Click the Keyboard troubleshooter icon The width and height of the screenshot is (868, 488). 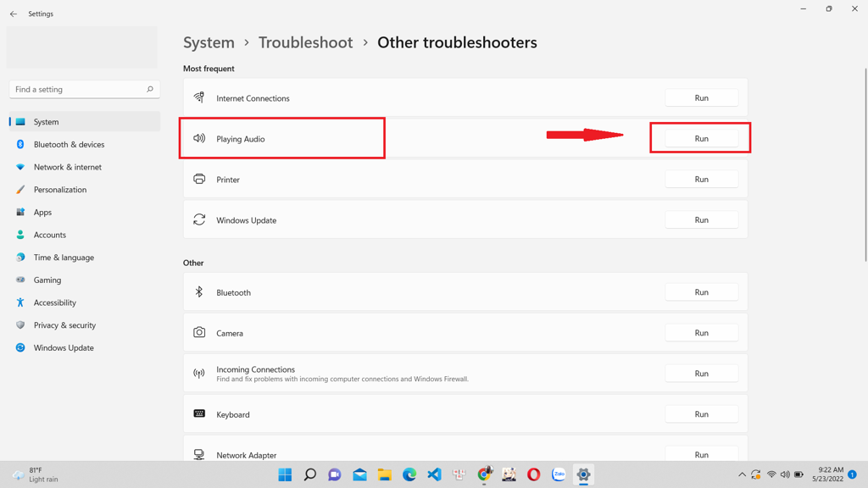[199, 413]
